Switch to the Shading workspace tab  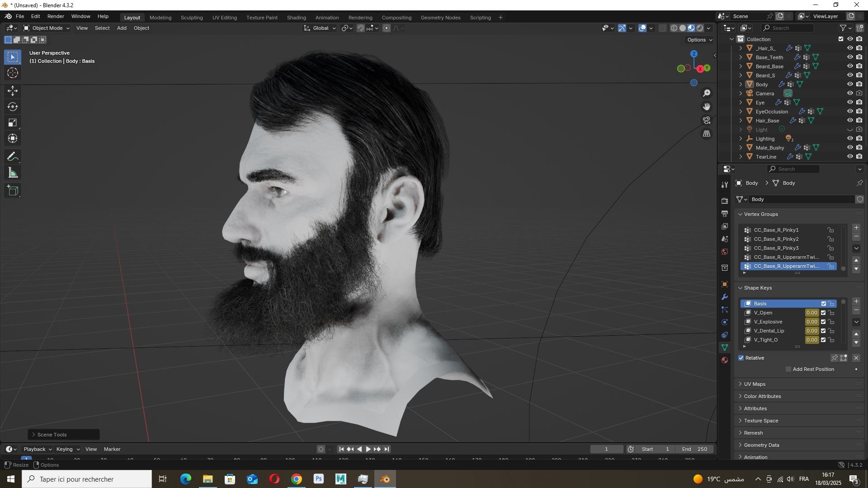point(297,18)
